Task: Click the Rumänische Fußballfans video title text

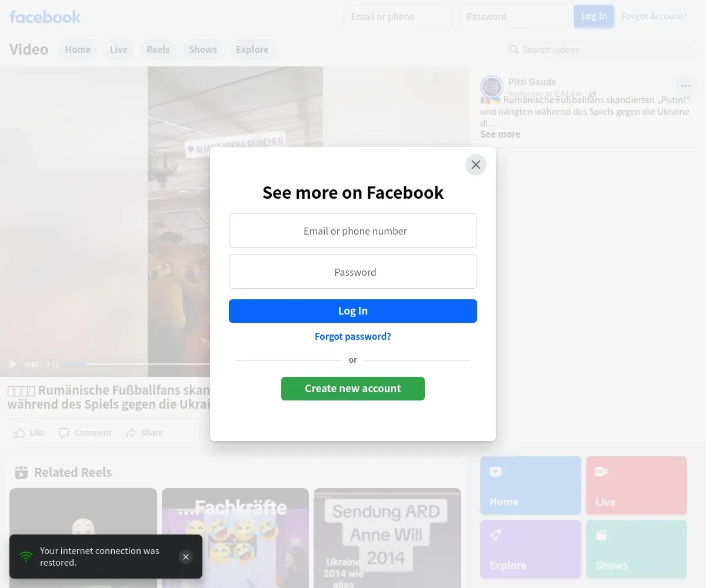Action: 109,397
